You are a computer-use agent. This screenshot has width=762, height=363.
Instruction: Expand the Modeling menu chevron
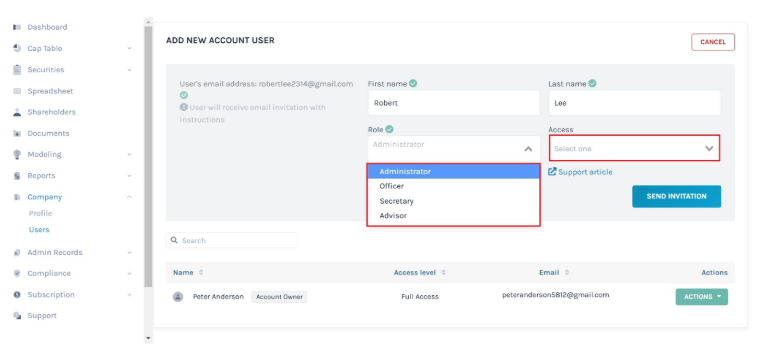tap(129, 155)
